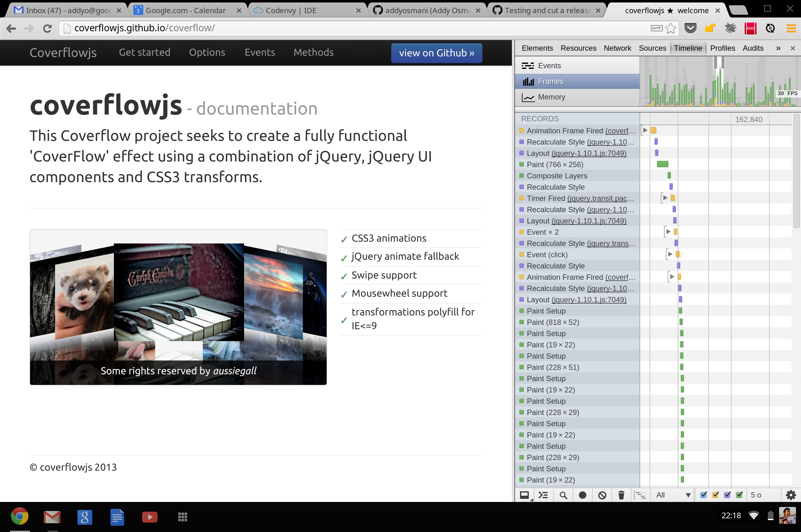Uncheck the purple Rendering filter checkbox
Viewport: 801px width, 532px height.
pos(727,495)
